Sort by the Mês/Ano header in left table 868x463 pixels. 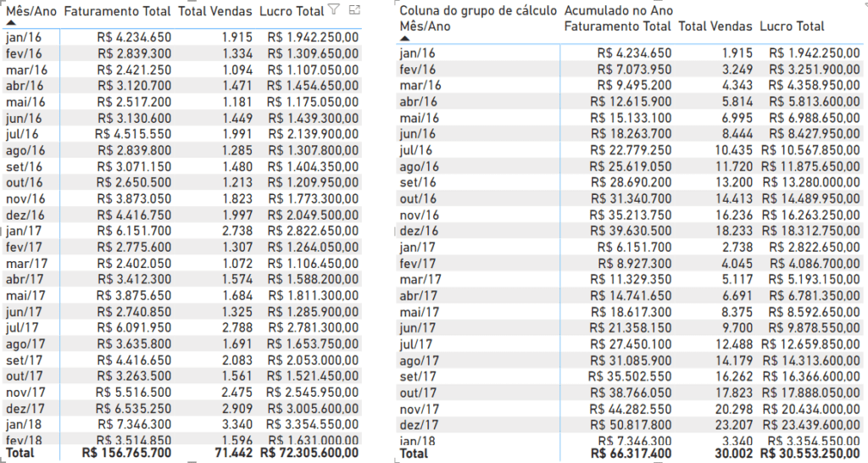pyautogui.click(x=31, y=11)
